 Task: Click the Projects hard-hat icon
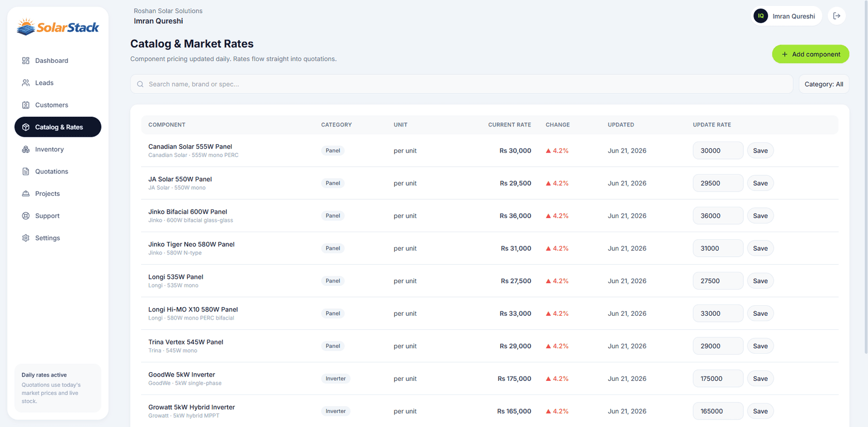coord(25,194)
